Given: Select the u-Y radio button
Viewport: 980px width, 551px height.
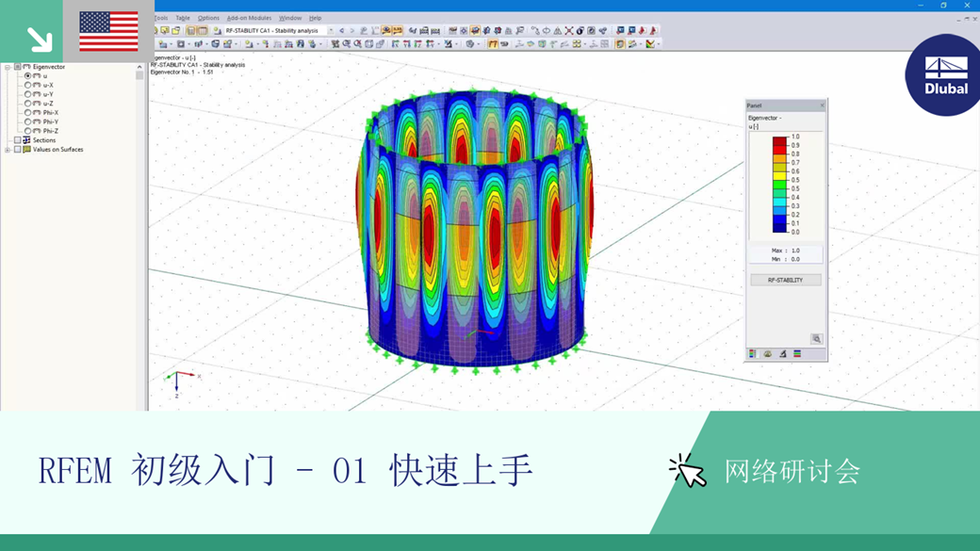Looking at the screenshot, I should point(27,94).
